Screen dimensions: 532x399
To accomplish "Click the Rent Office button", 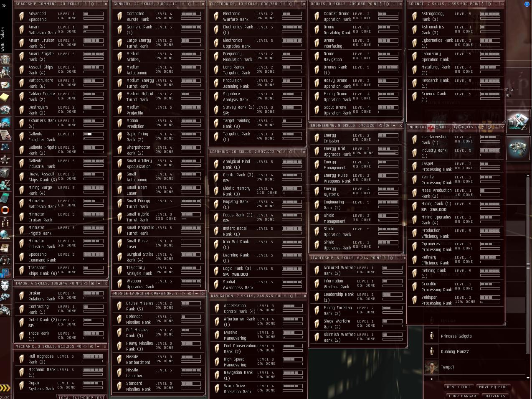I will tap(459, 387).
